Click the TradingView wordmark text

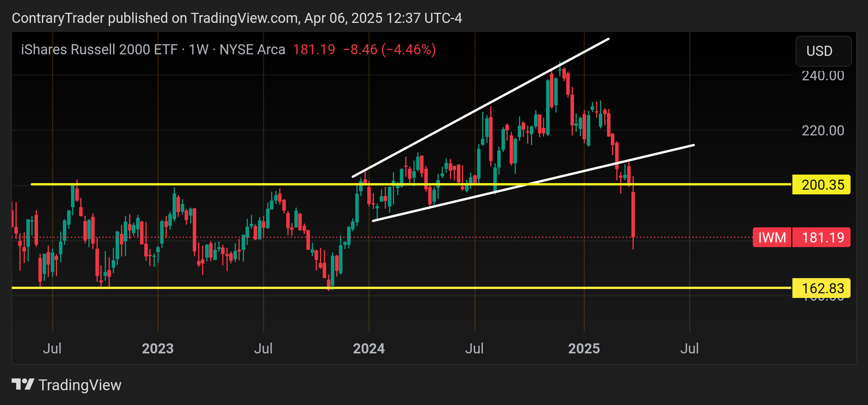(x=80, y=385)
